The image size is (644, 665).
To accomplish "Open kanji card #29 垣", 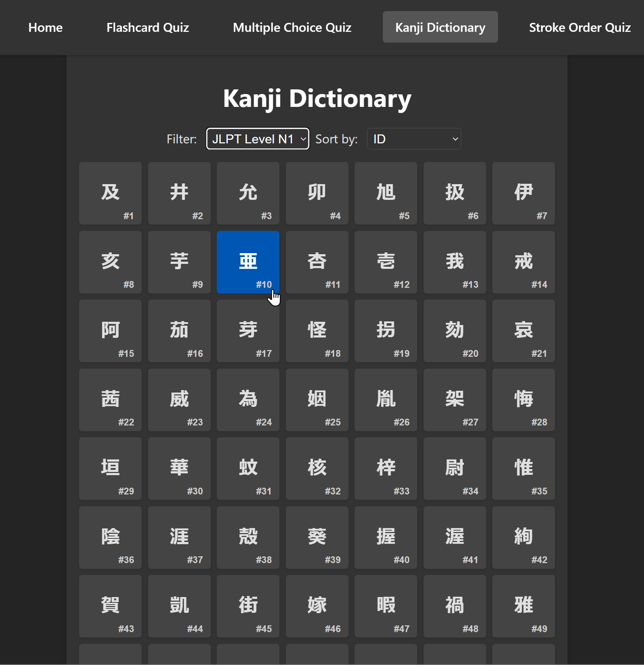I will coord(110,469).
